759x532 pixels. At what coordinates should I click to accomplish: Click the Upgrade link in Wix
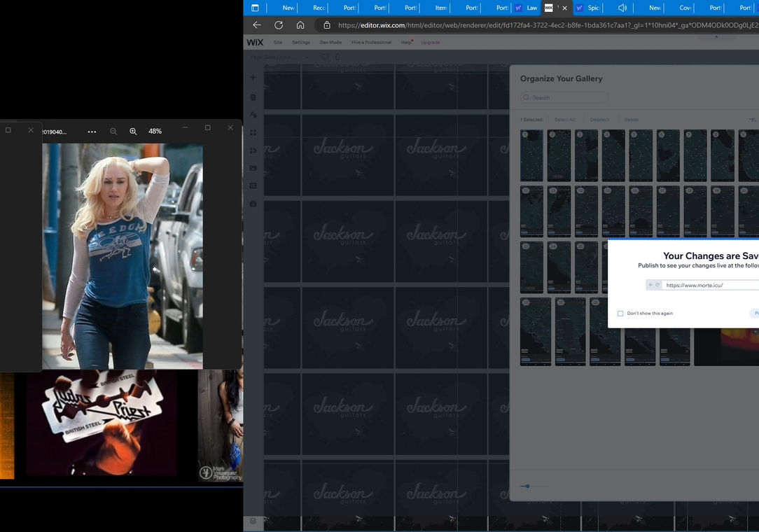click(431, 42)
